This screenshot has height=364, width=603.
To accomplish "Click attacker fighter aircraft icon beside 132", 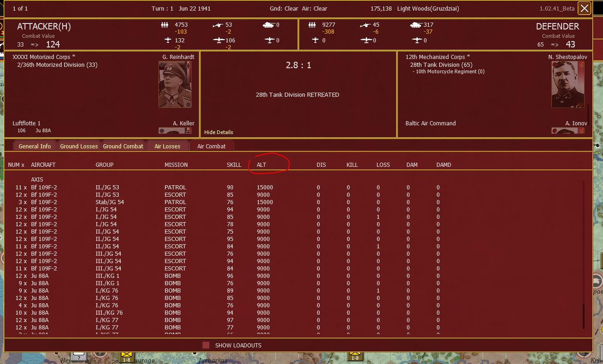I will (x=168, y=40).
